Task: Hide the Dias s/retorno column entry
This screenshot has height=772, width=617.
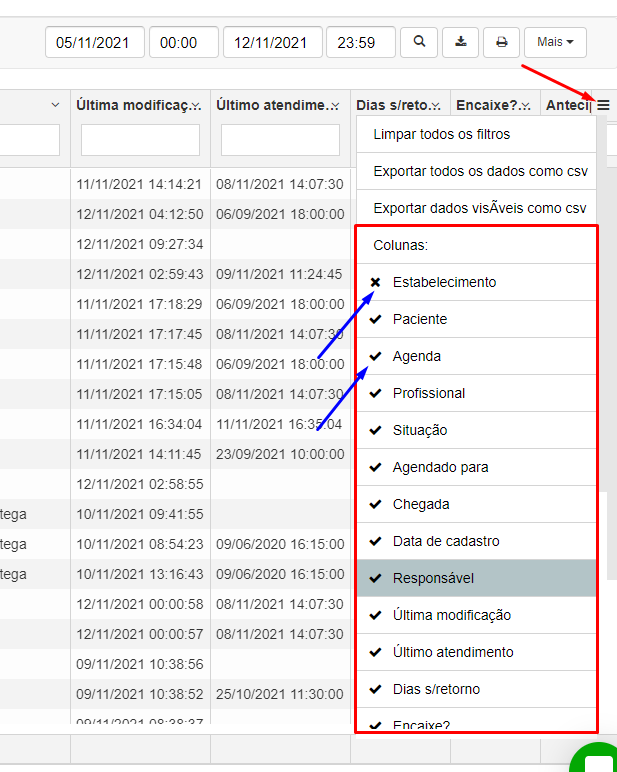Action: [476, 689]
